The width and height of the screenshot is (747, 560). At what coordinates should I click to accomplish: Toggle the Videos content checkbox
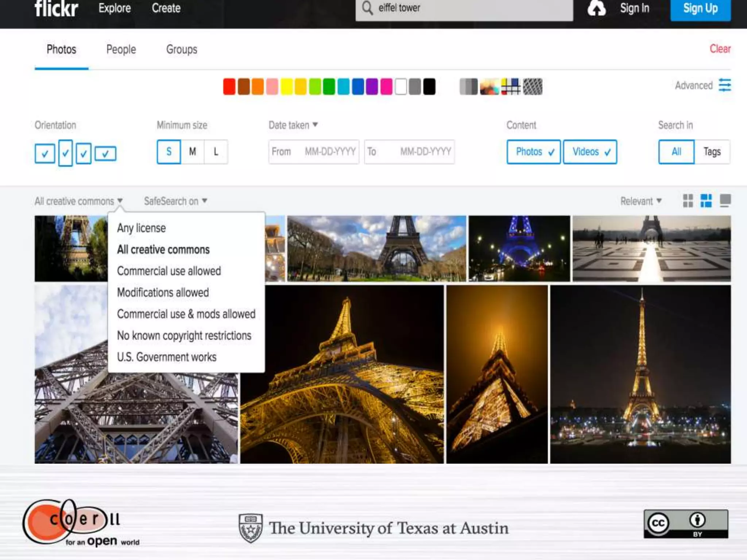click(x=590, y=152)
